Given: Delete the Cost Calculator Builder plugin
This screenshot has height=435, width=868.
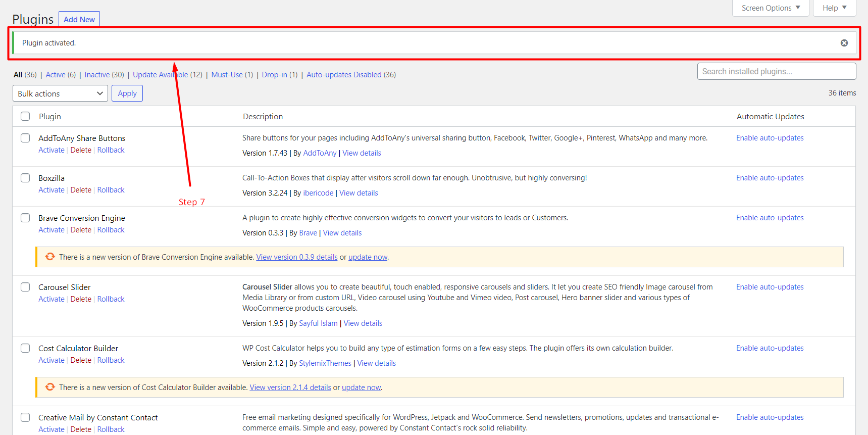Looking at the screenshot, I should [x=81, y=360].
